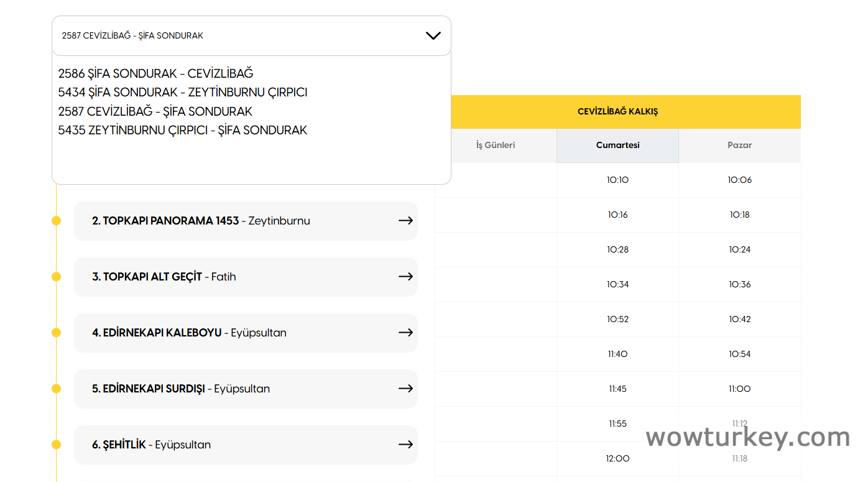Click the arrow on Edirnekapı Surdışı stop
The width and height of the screenshot is (868, 482).
pos(405,389)
